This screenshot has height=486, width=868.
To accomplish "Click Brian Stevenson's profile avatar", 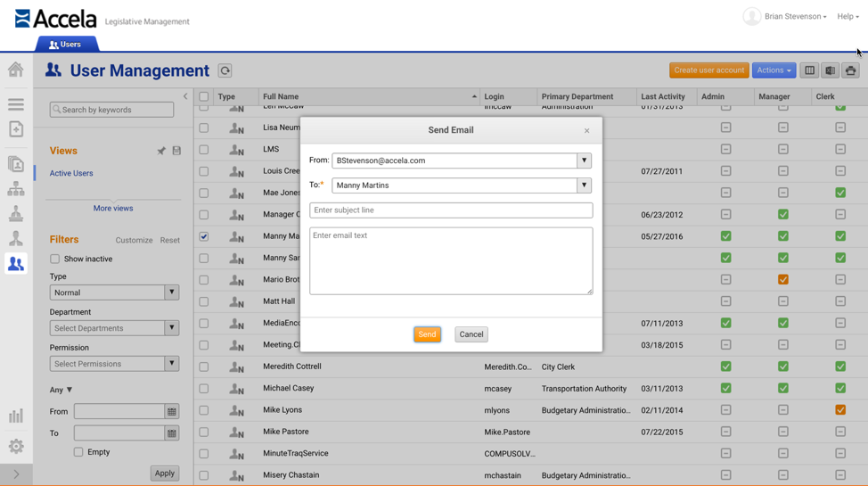I will click(751, 17).
